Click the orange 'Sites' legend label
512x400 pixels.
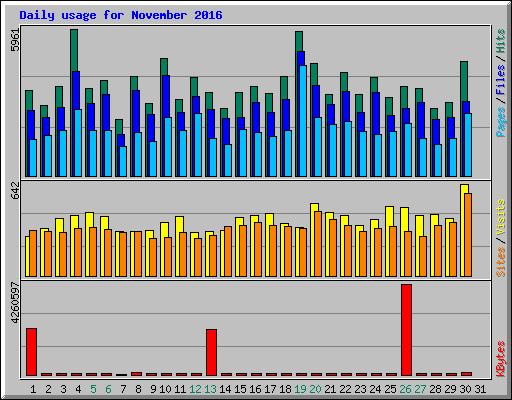[500, 262]
